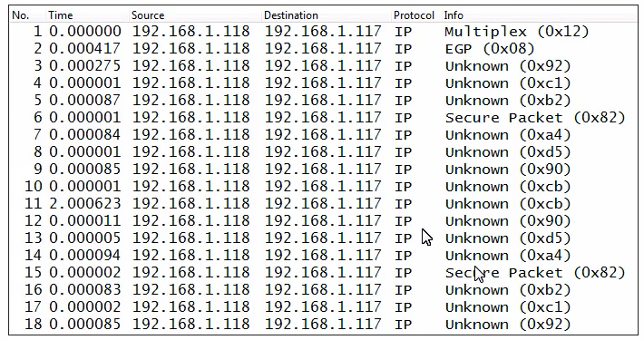Screen dimensions: 644x340
Task: Sort packets by Time column header
Action: [87, 15]
